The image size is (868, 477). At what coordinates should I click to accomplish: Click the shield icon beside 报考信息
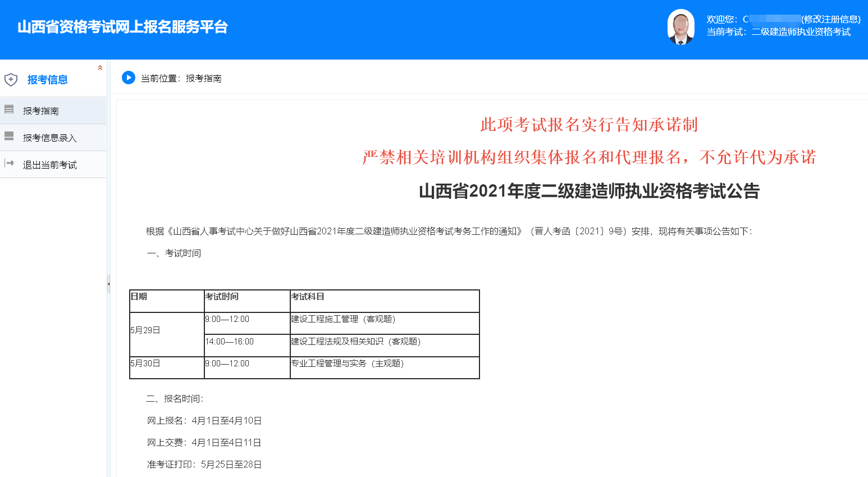click(x=10, y=79)
